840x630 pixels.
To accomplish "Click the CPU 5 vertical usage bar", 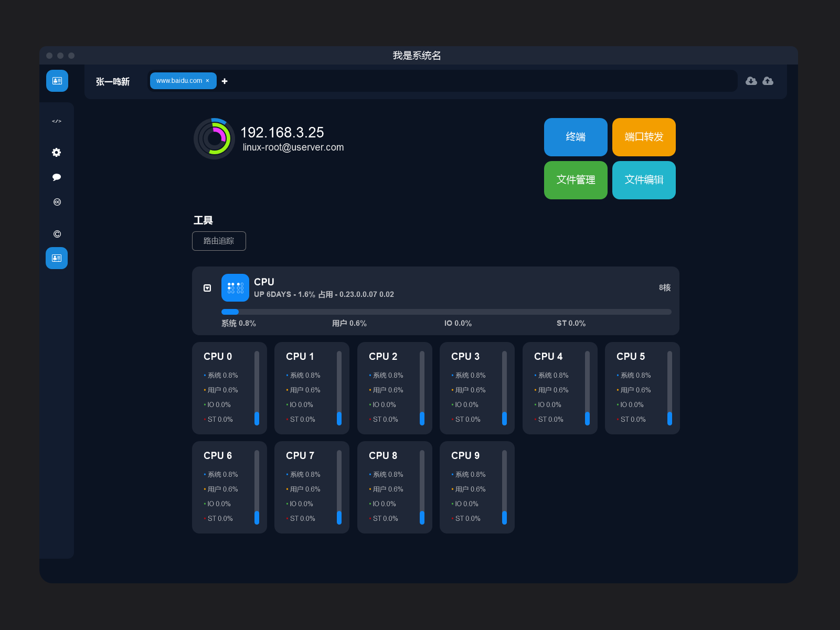I will (x=669, y=388).
